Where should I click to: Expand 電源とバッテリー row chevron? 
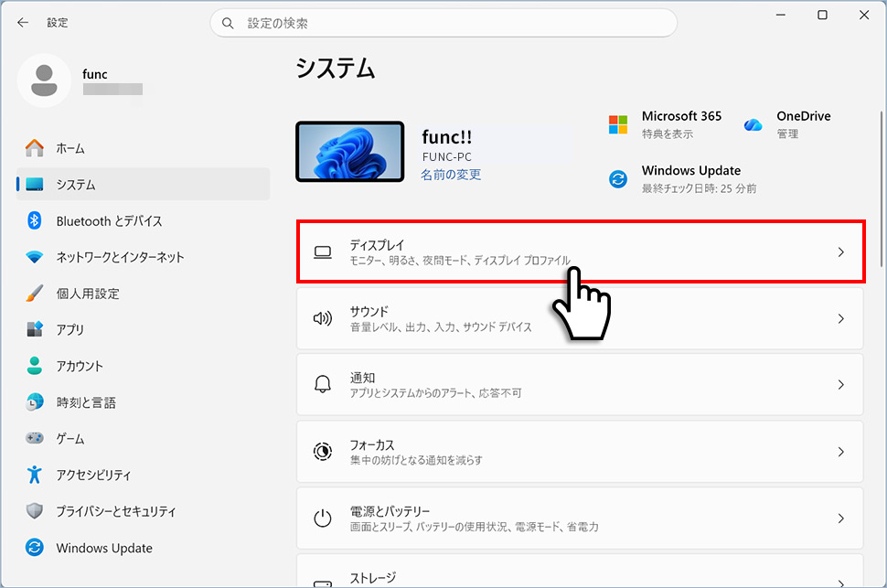(841, 519)
